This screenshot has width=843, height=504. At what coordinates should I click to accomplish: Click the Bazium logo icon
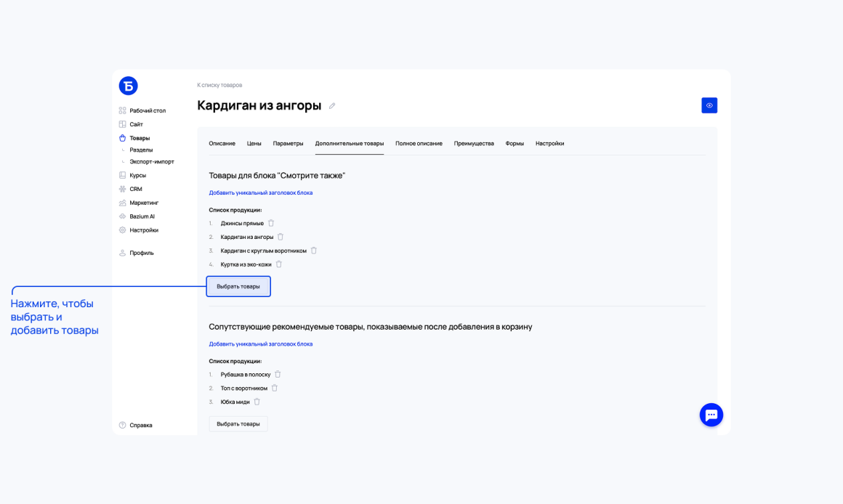pos(129,86)
